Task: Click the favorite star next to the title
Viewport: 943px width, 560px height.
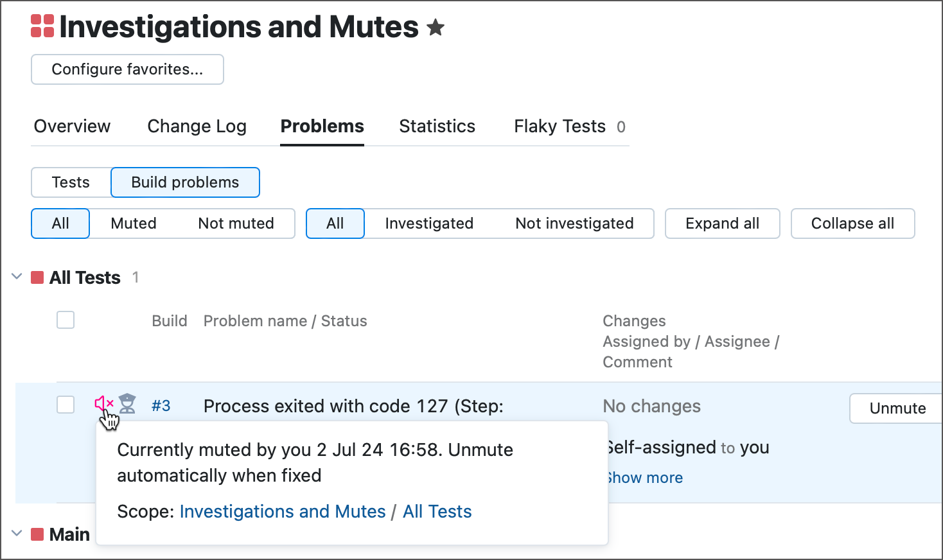Action: click(436, 28)
